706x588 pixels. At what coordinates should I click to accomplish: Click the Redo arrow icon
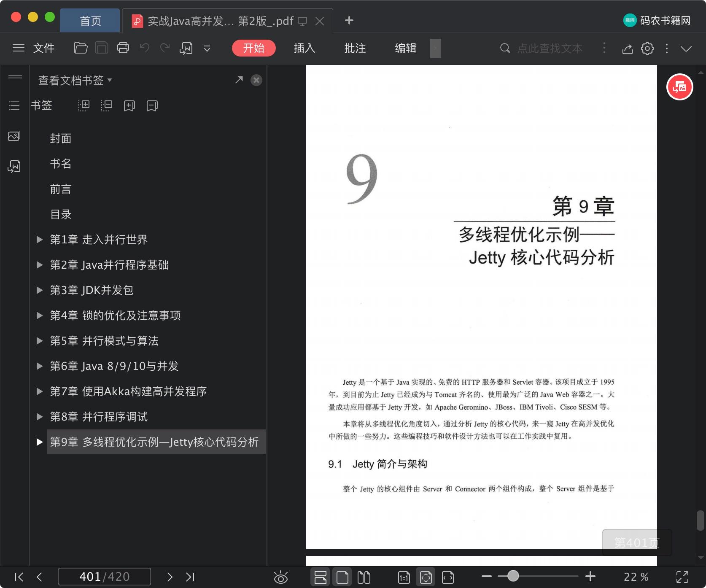pyautogui.click(x=165, y=48)
